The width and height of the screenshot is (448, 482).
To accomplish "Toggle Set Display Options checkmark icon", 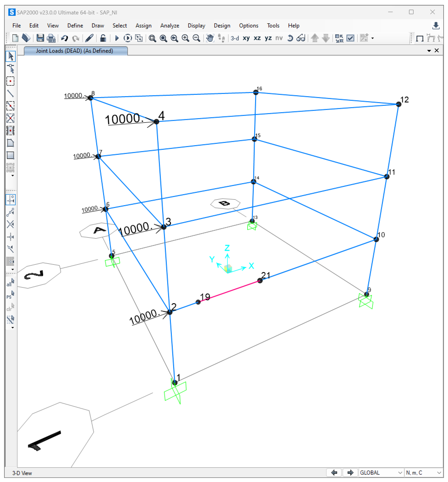I will tap(350, 38).
